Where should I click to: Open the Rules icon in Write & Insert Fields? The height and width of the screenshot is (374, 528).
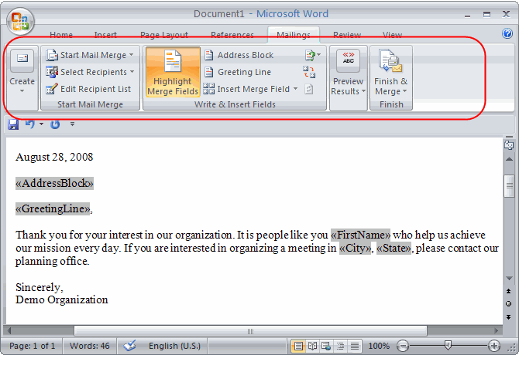tap(312, 55)
